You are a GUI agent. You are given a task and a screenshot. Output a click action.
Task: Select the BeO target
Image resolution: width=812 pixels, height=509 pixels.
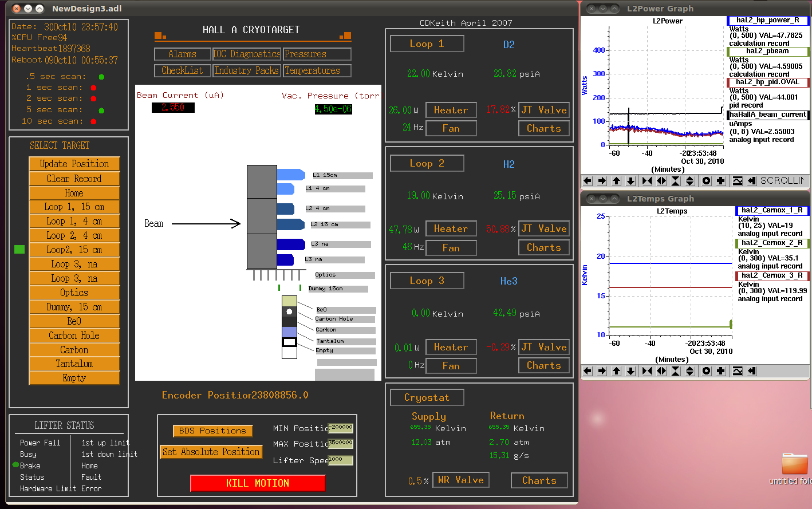click(74, 321)
